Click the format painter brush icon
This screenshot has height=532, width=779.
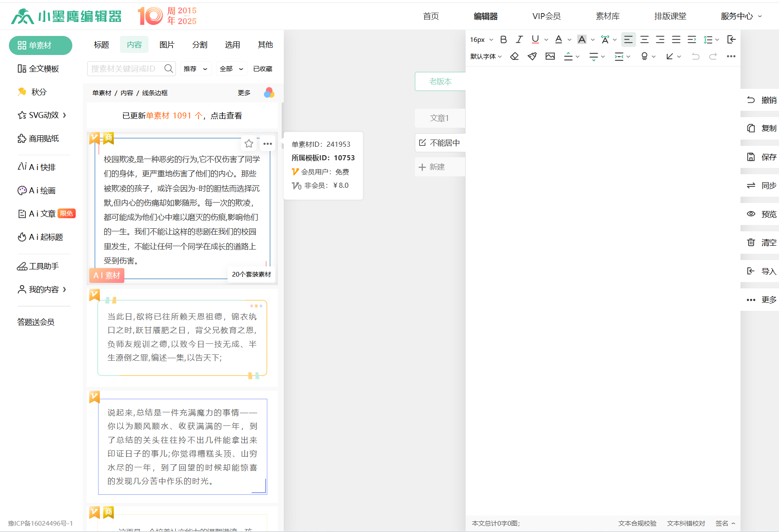(532, 56)
